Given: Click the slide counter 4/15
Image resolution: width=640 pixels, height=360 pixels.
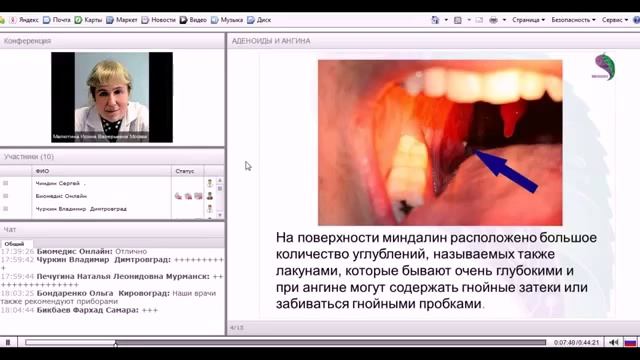Looking at the screenshot, I should (237, 328).
